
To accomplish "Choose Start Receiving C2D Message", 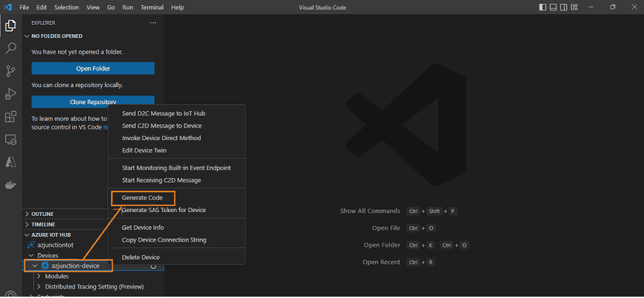I will click(176, 180).
